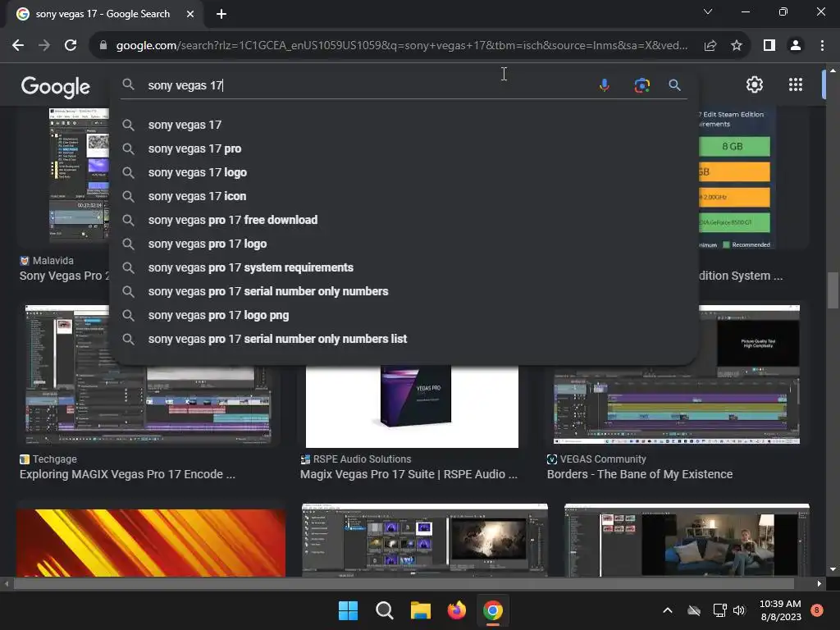Image resolution: width=840 pixels, height=630 pixels.
Task: Open a new browser tab
Action: click(221, 15)
